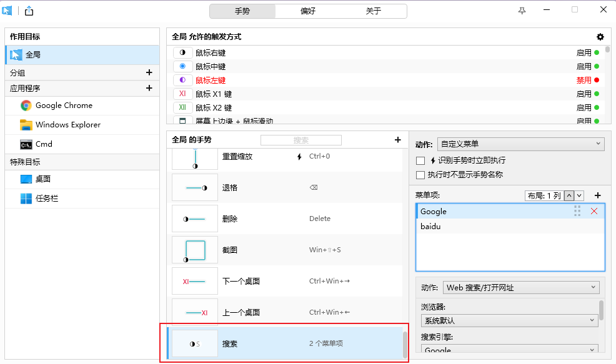Open trigger settings via the gear icon
Screen dimensions: 616x364
coord(600,37)
